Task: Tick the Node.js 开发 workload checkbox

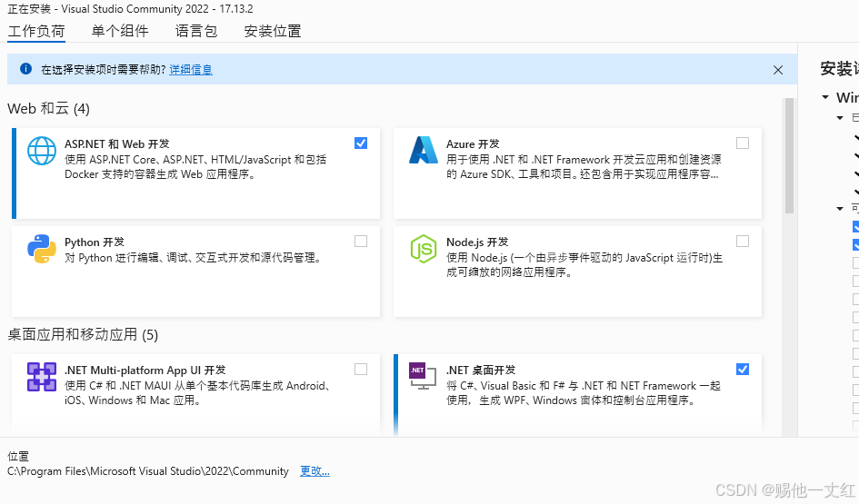Action: pos(743,241)
